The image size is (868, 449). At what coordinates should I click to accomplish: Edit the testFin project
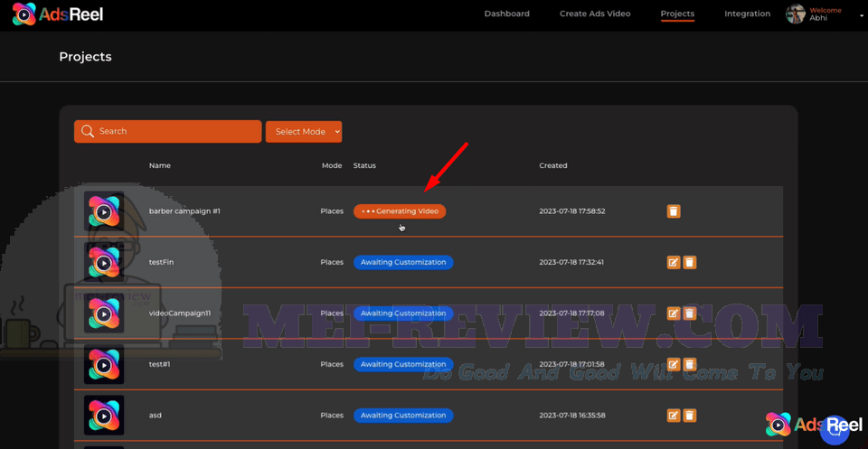(673, 262)
